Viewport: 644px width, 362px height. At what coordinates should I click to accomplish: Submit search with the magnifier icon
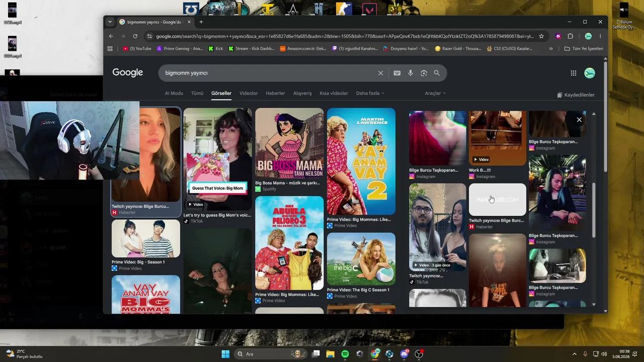tap(437, 73)
